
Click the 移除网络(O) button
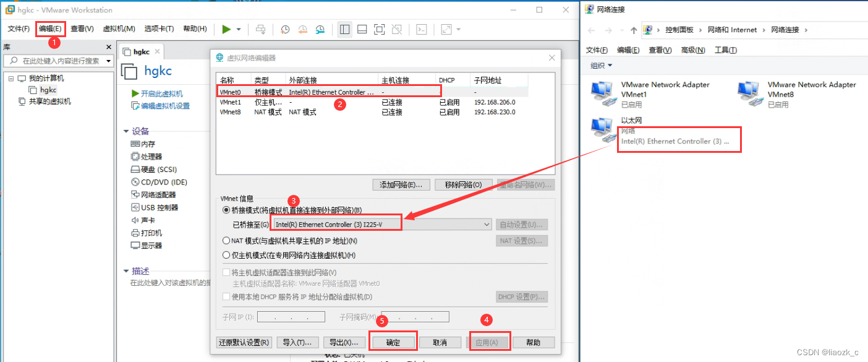tap(464, 184)
